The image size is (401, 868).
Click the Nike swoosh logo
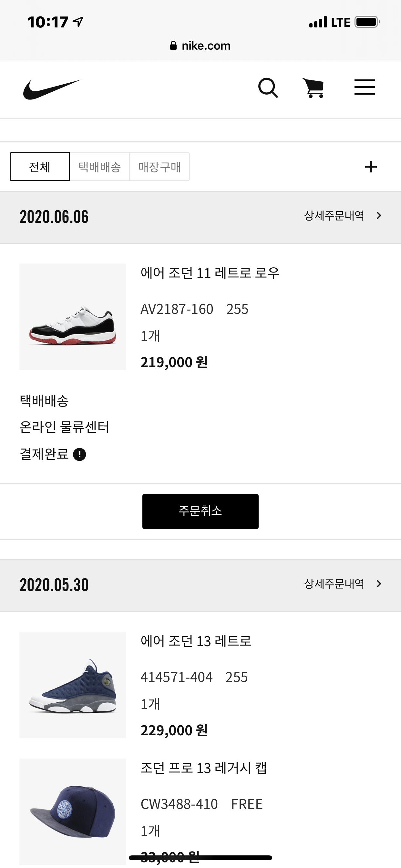pyautogui.click(x=52, y=89)
